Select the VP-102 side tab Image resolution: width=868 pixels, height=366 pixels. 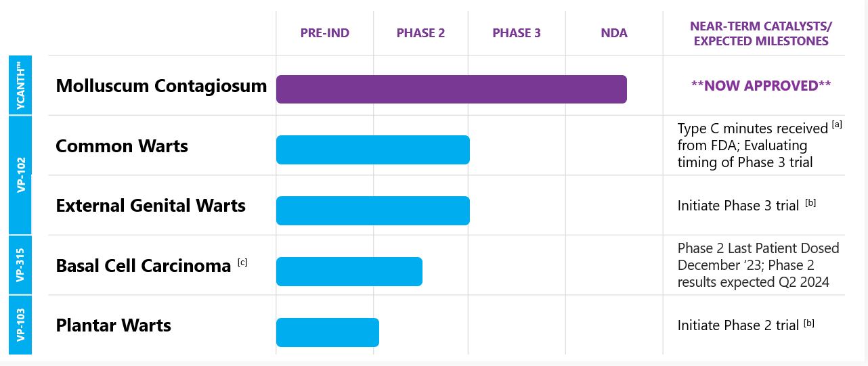(x=20, y=175)
